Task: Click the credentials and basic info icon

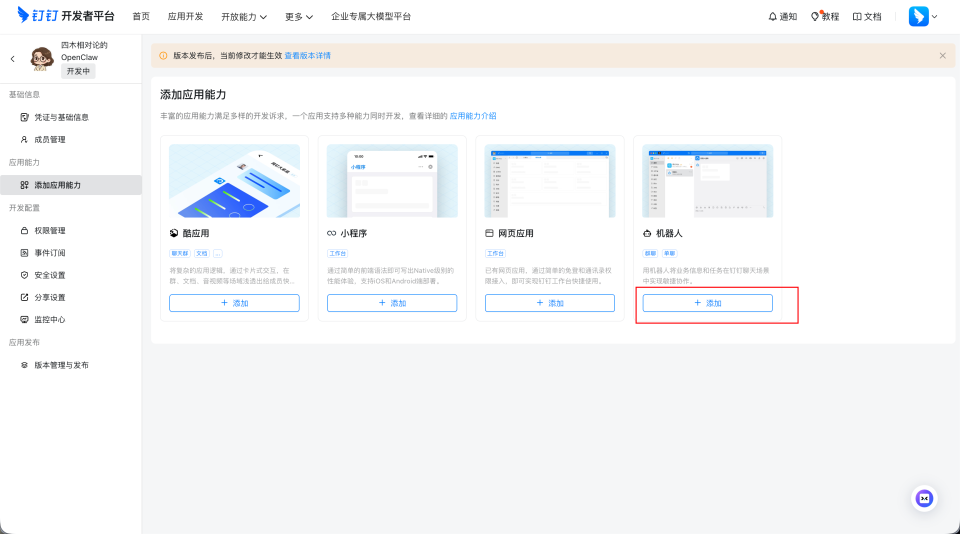Action: coord(24,117)
